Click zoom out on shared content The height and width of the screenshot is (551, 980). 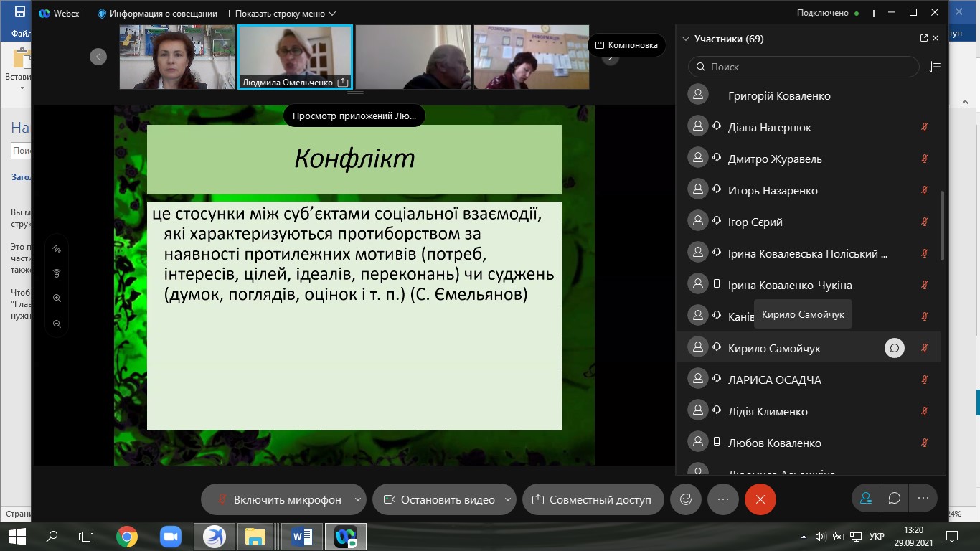[57, 324]
